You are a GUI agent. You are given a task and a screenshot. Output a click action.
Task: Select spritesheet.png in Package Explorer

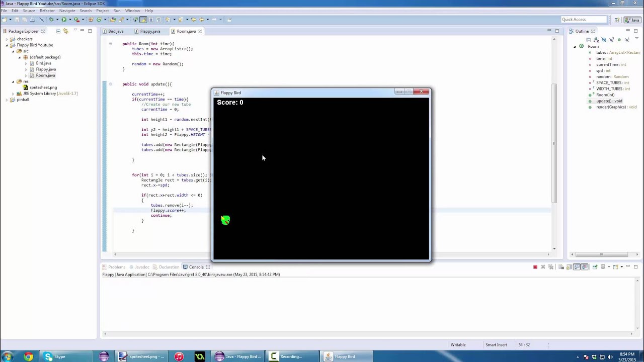tap(43, 87)
